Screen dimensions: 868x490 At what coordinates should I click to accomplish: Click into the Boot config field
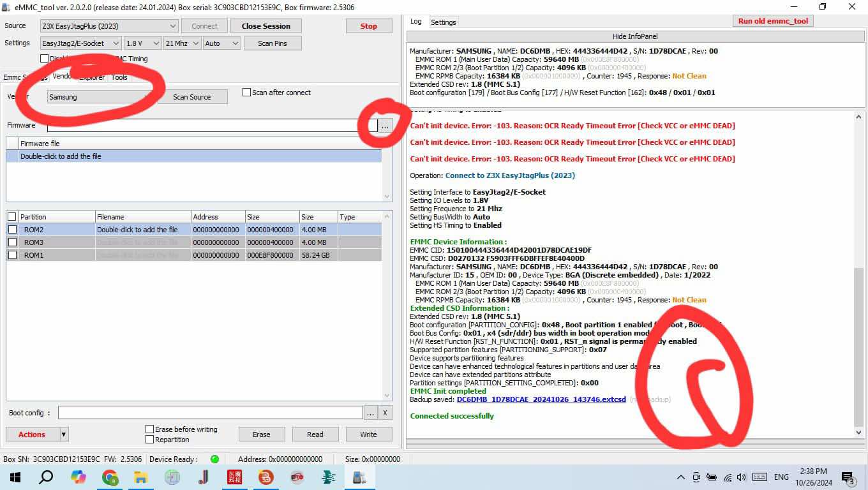211,413
